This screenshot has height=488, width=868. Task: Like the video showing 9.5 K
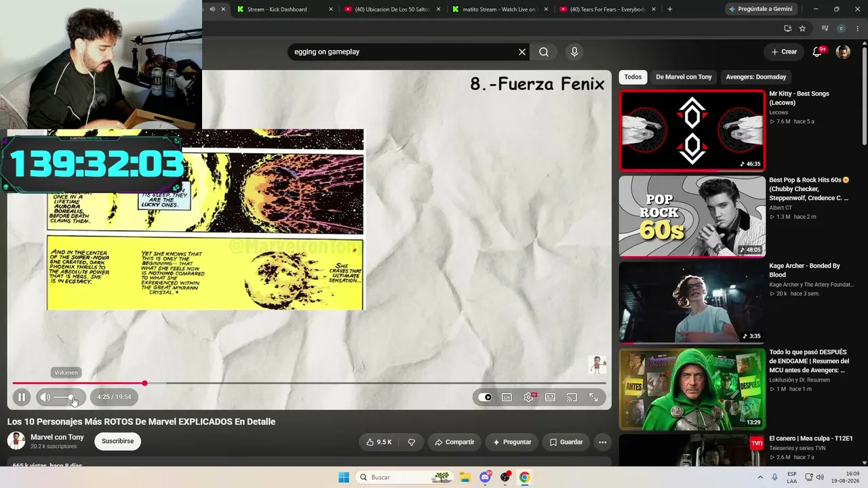[x=378, y=442]
